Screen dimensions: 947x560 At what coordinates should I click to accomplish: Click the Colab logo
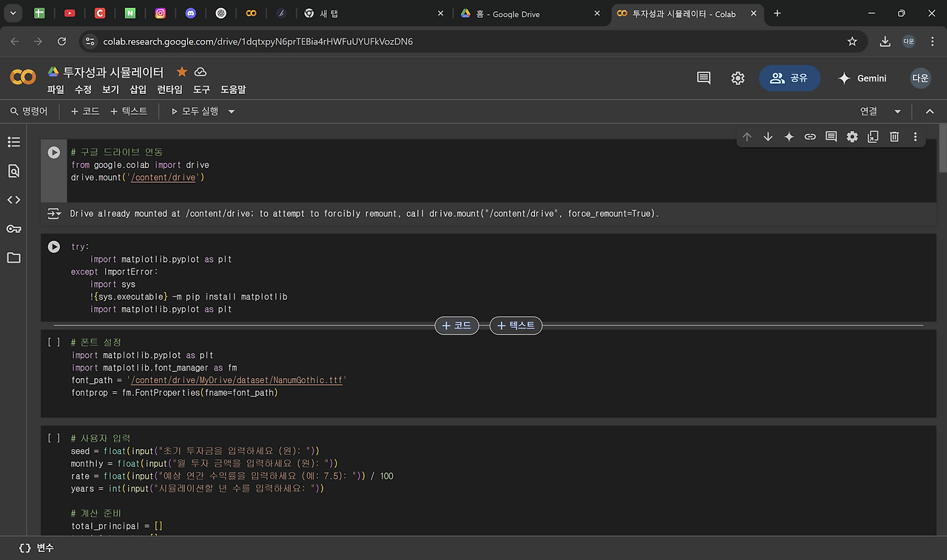point(23,77)
